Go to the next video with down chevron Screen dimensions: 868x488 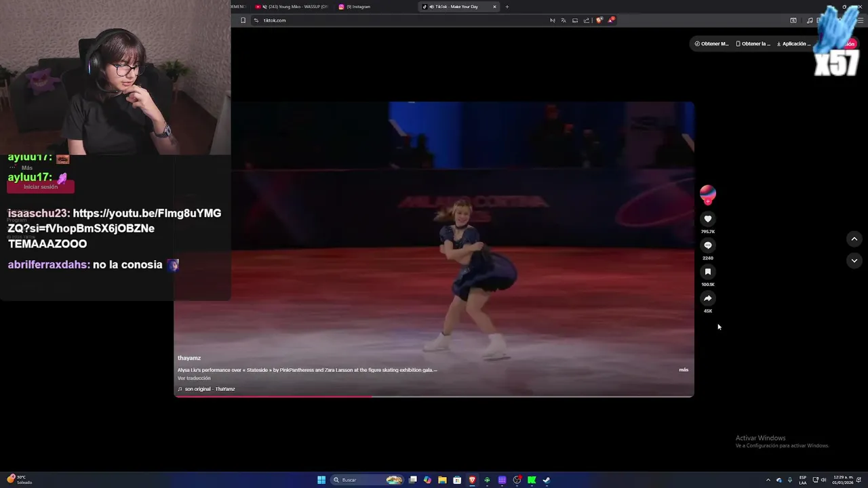pyautogui.click(x=854, y=260)
